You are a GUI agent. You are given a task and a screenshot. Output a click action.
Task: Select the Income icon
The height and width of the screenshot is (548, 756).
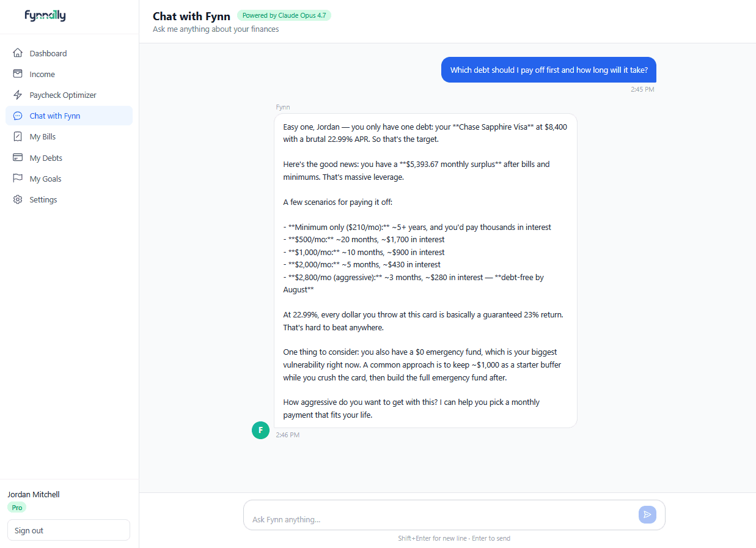tap(18, 73)
